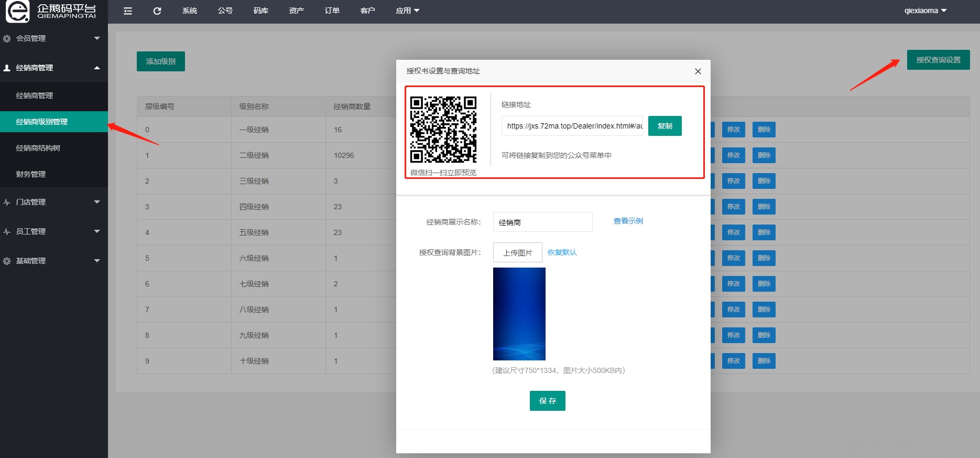The image size is (980, 458).
Task: Click 修改 for the 七级经销 row
Action: pyautogui.click(x=734, y=284)
